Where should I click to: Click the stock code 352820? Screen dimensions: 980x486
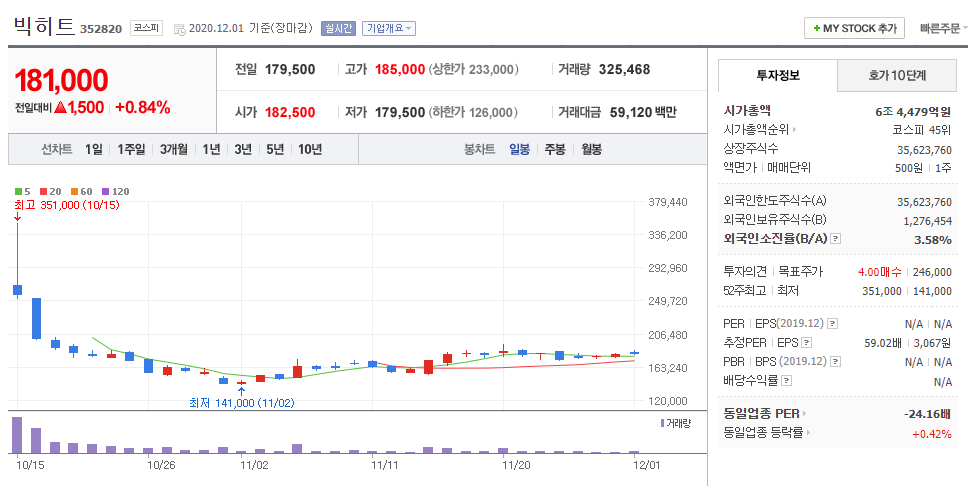click(101, 29)
